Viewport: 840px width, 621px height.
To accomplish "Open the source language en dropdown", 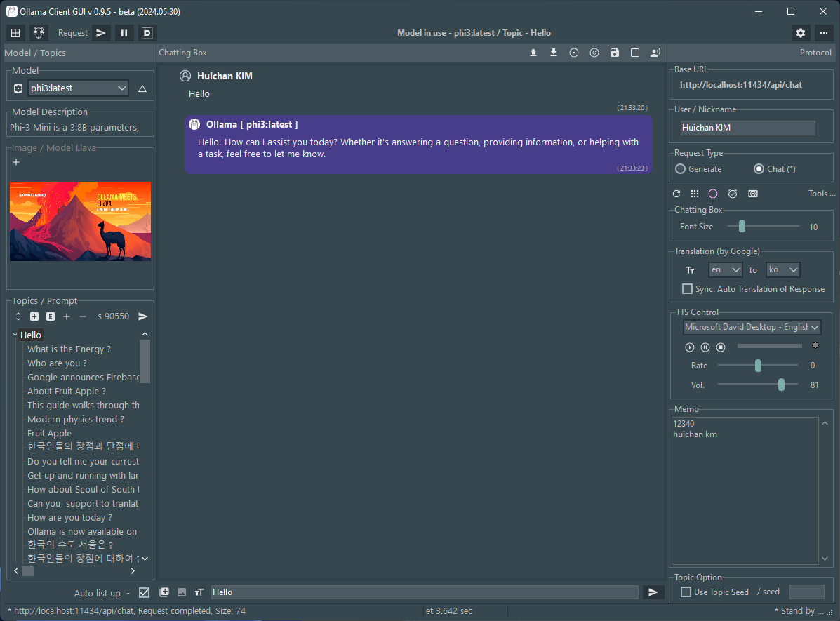I will coord(726,270).
